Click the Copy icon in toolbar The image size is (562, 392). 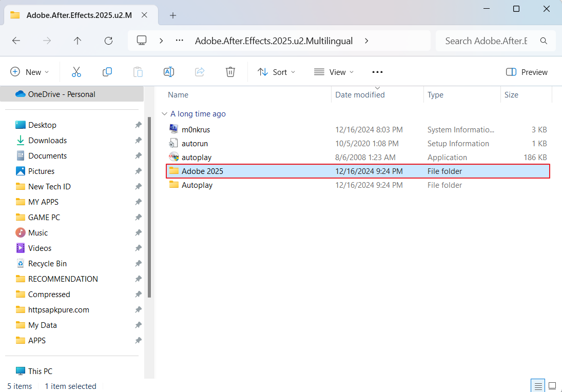107,72
